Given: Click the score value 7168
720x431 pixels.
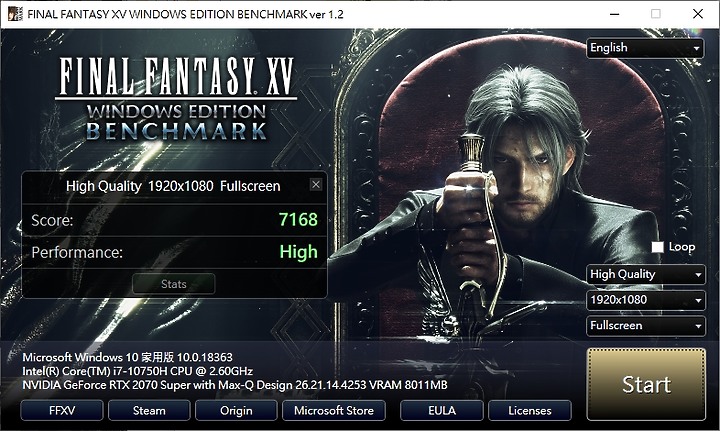Looking at the screenshot, I should coord(298,220).
